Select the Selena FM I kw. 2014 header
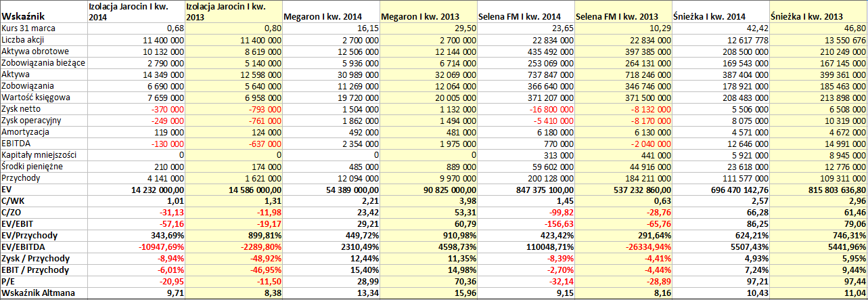Screen dimensions: 868x300 coord(525,12)
